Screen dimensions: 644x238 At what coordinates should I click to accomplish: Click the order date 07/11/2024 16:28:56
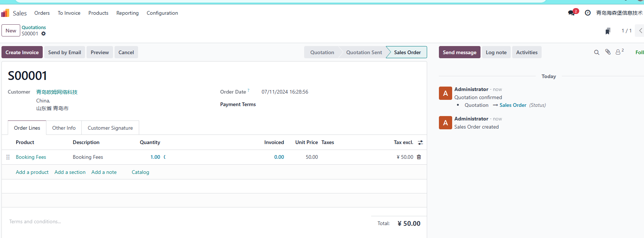point(285,92)
